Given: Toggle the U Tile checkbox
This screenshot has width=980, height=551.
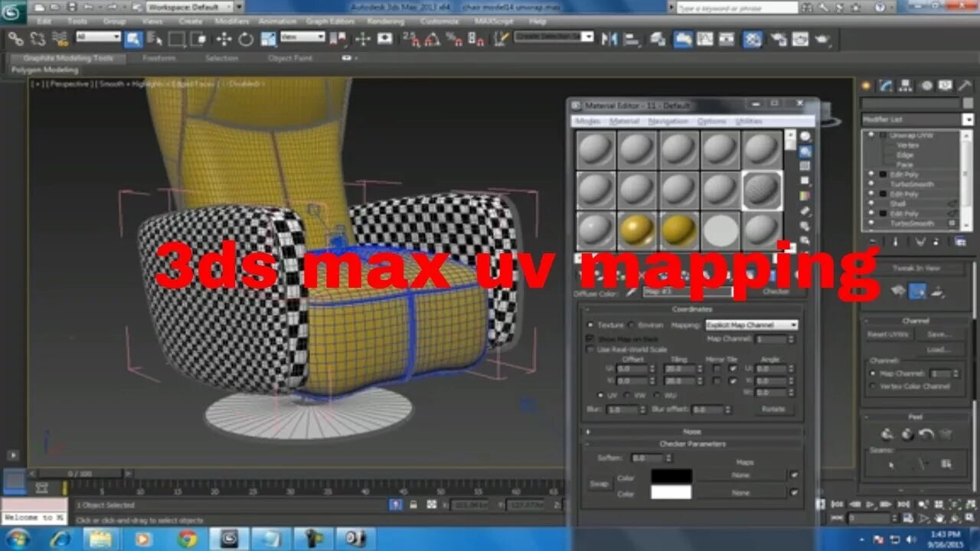Looking at the screenshot, I should 733,369.
